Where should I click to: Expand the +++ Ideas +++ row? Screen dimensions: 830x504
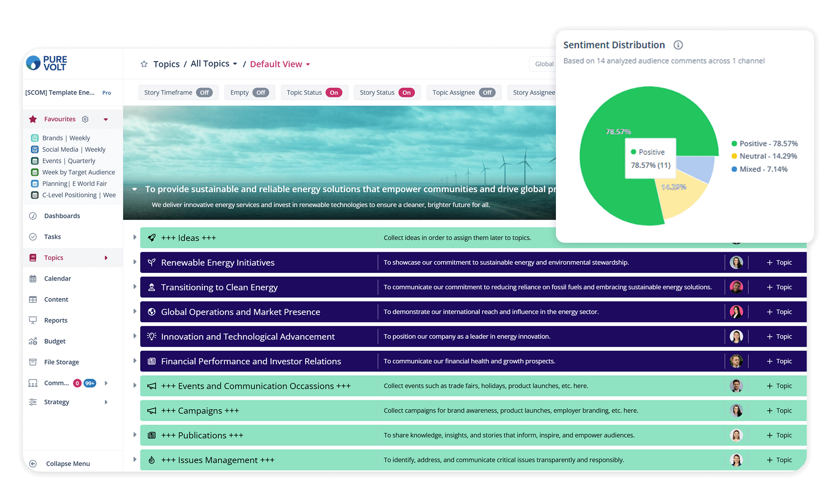click(x=134, y=238)
